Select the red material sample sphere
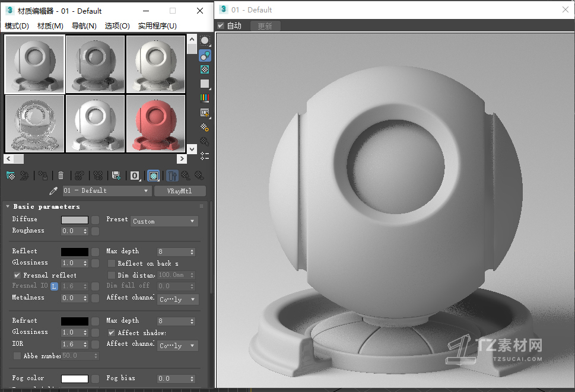Image resolution: width=575 pixels, height=392 pixels. tap(155, 123)
